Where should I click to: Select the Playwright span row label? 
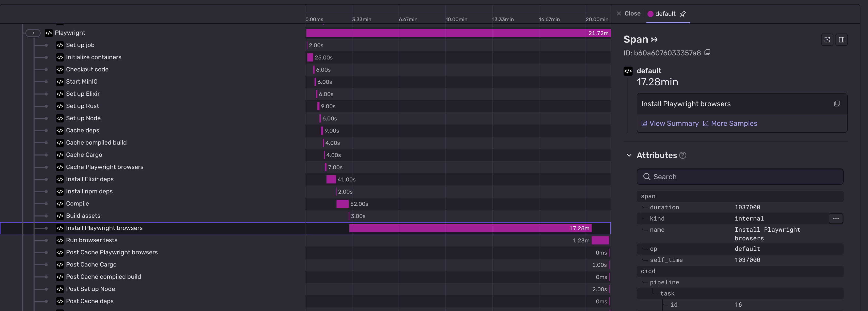tap(70, 33)
